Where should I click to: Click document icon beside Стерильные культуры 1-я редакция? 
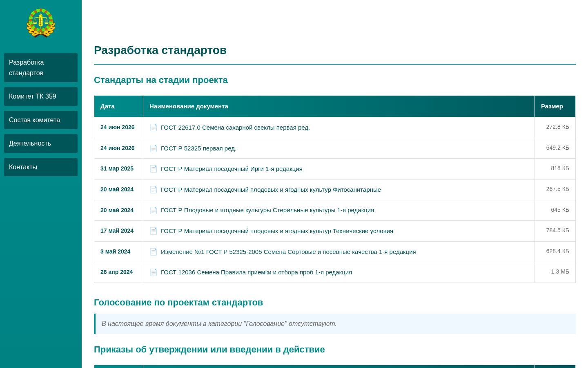point(154,210)
